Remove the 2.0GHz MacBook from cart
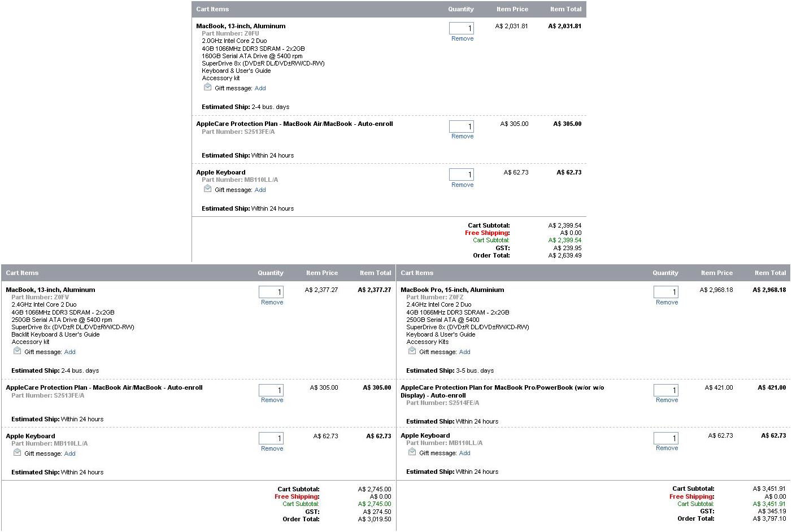This screenshot has width=792, height=532. pyautogui.click(x=462, y=38)
